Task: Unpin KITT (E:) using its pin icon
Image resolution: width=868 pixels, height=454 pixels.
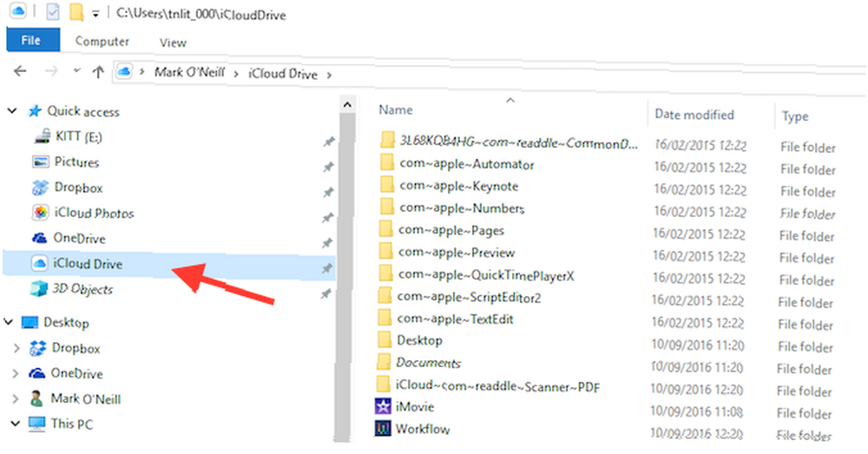Action: [x=329, y=141]
